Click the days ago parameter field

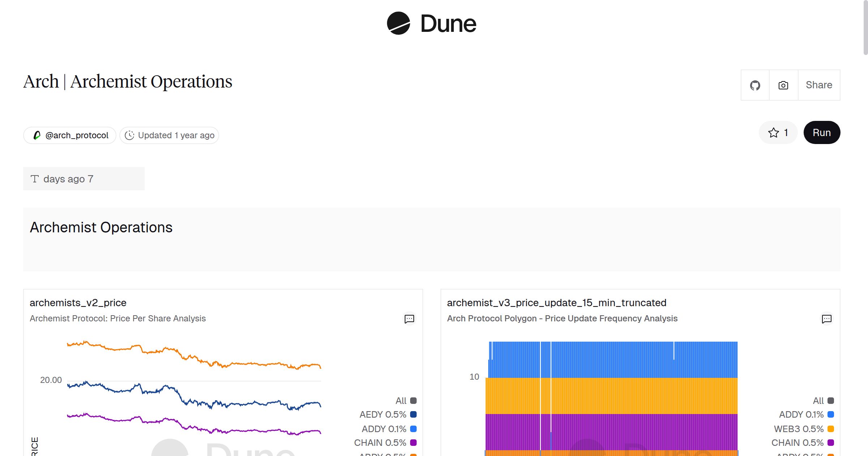[84, 179]
